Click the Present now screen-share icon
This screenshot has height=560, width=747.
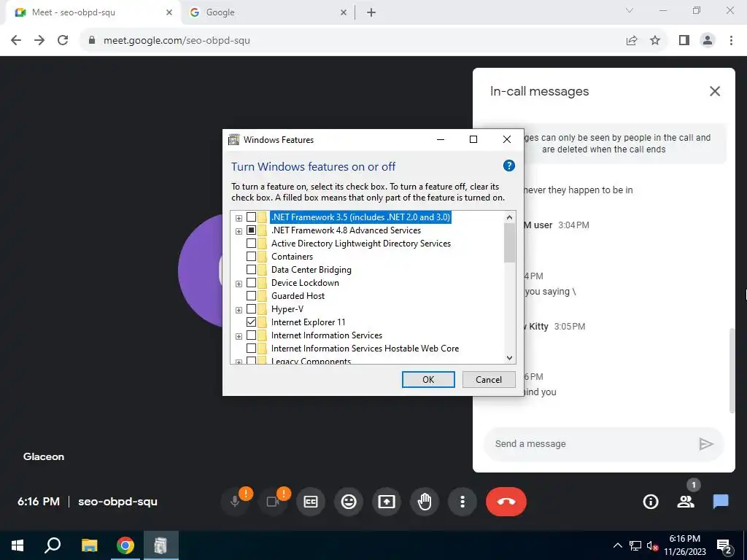[x=387, y=502]
